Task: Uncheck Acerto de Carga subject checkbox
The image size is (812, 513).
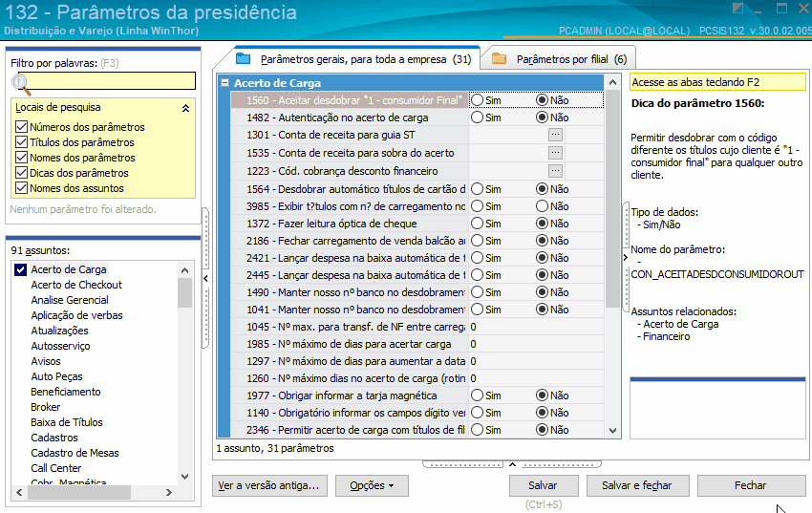Action: point(20,269)
